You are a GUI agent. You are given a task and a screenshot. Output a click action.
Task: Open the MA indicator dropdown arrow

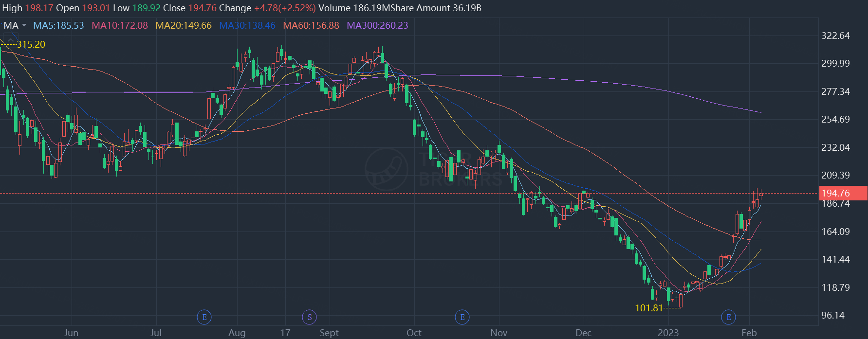[24, 26]
